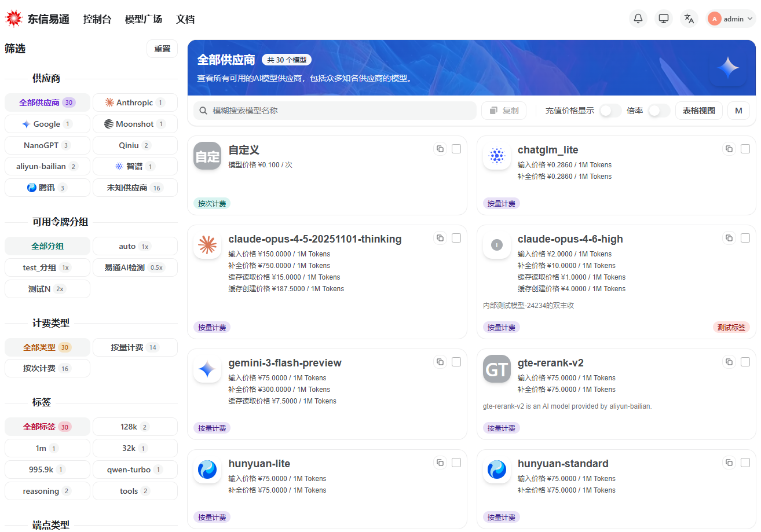Filter by the tools tag
The height and width of the screenshot is (532, 761).
(135, 491)
